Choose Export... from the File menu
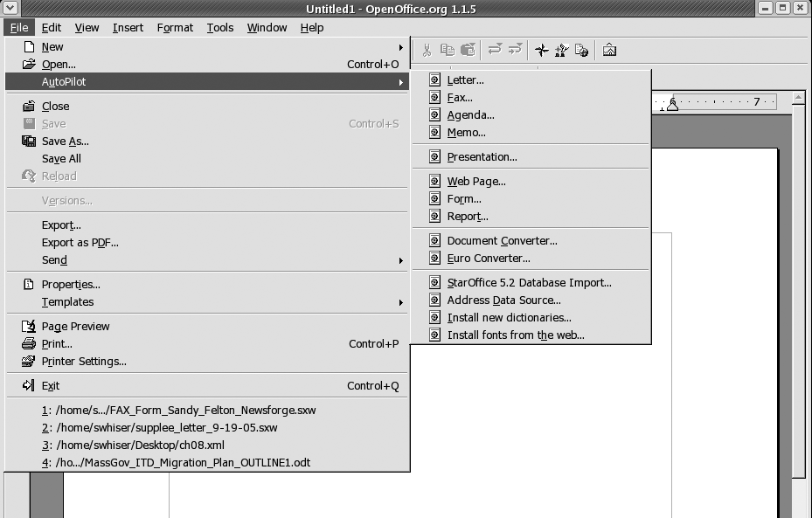Screen dimensions: 812x518 (207, 225)
